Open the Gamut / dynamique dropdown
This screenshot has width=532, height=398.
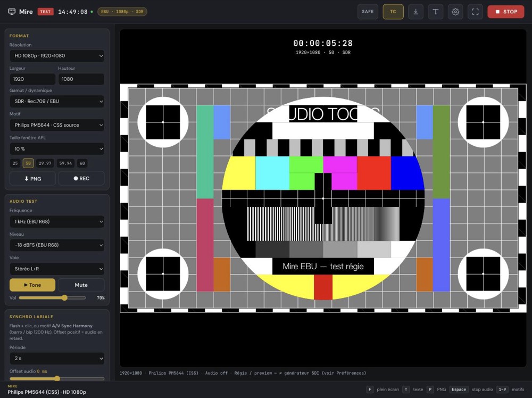click(x=57, y=101)
